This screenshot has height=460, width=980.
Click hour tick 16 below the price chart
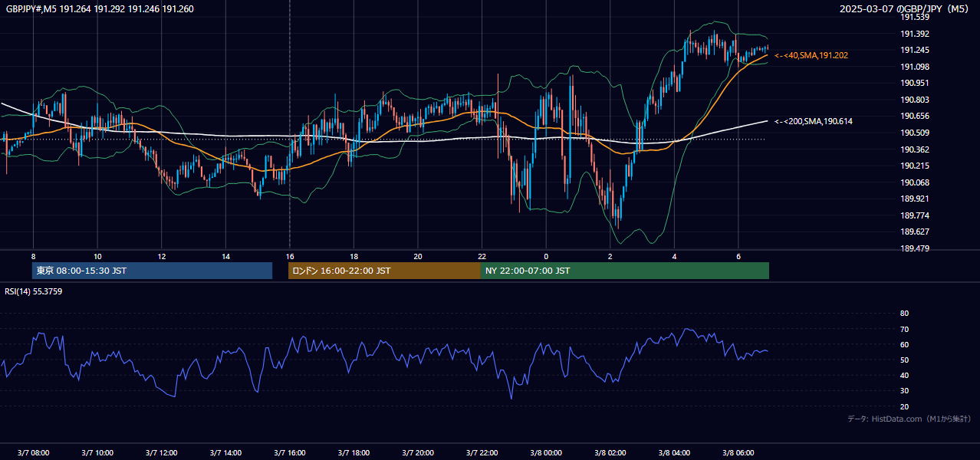(289, 256)
